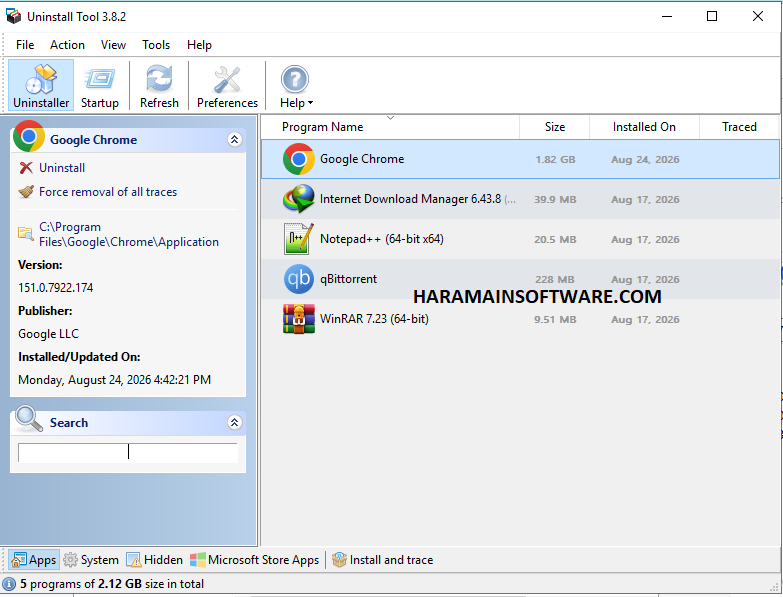Select the WinRAR program icon
The width and height of the screenshot is (783, 597).
pos(299,319)
